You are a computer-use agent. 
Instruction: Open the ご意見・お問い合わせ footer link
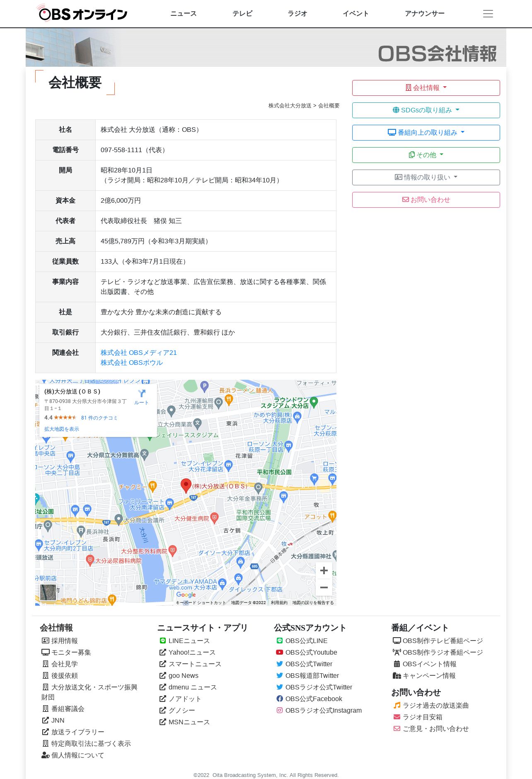click(436, 728)
